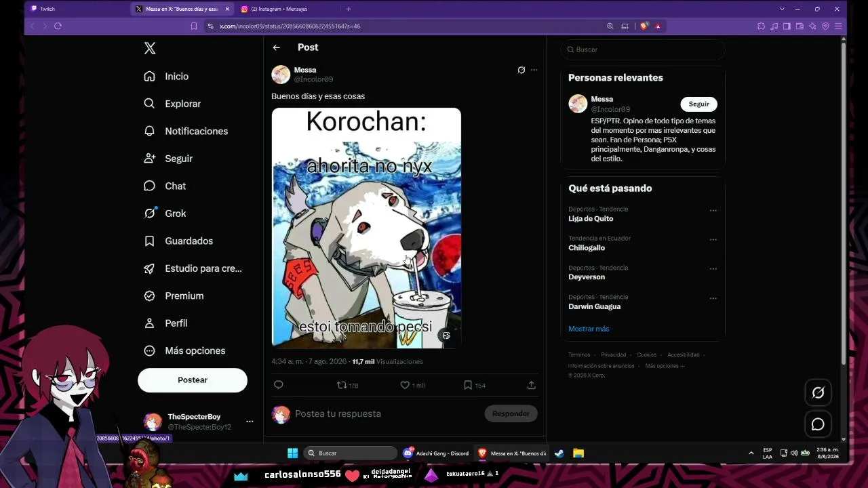Open Messa's profile avatar on the post

[x=281, y=75]
